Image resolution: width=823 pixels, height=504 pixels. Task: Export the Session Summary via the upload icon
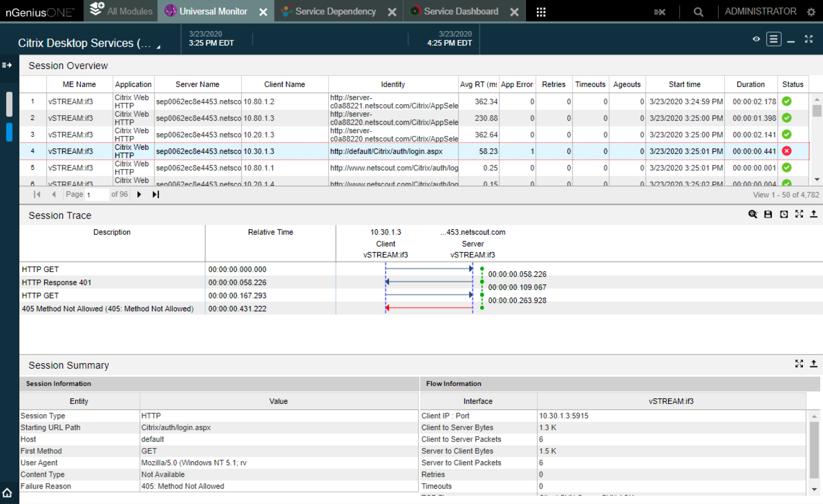[814, 364]
